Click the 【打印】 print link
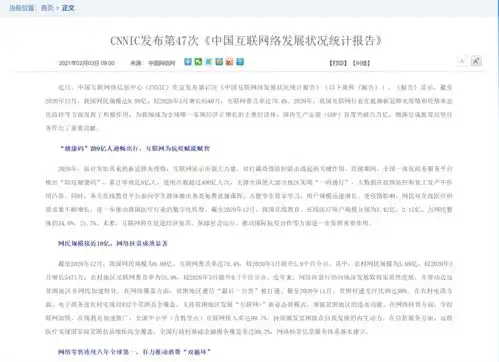Image resolution: width=499 pixels, height=362 pixels. [338, 63]
